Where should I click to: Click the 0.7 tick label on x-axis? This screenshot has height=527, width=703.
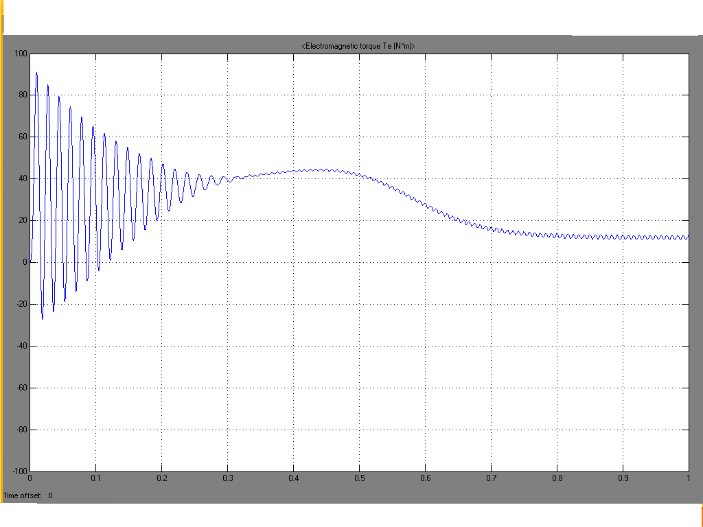pyautogui.click(x=490, y=479)
